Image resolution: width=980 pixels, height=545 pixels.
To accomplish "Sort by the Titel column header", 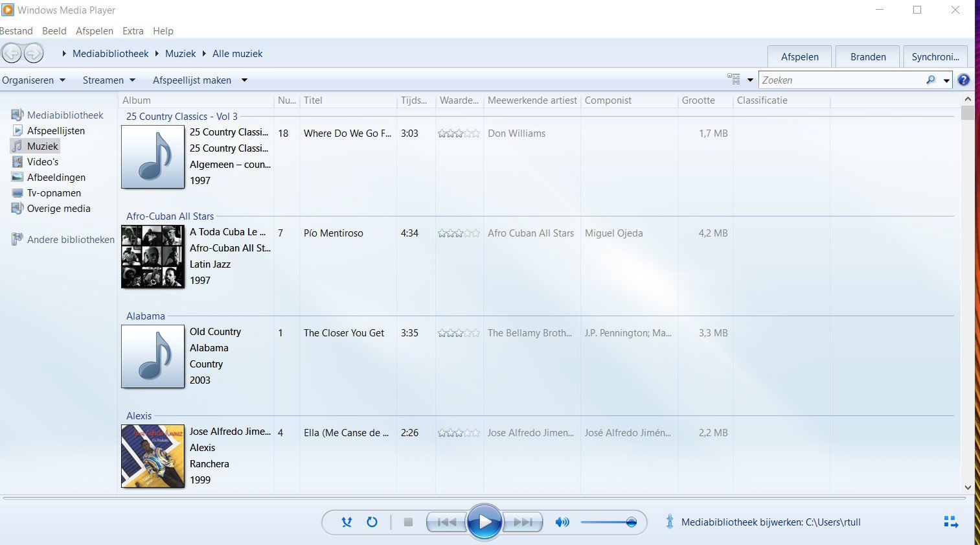I will pos(348,100).
